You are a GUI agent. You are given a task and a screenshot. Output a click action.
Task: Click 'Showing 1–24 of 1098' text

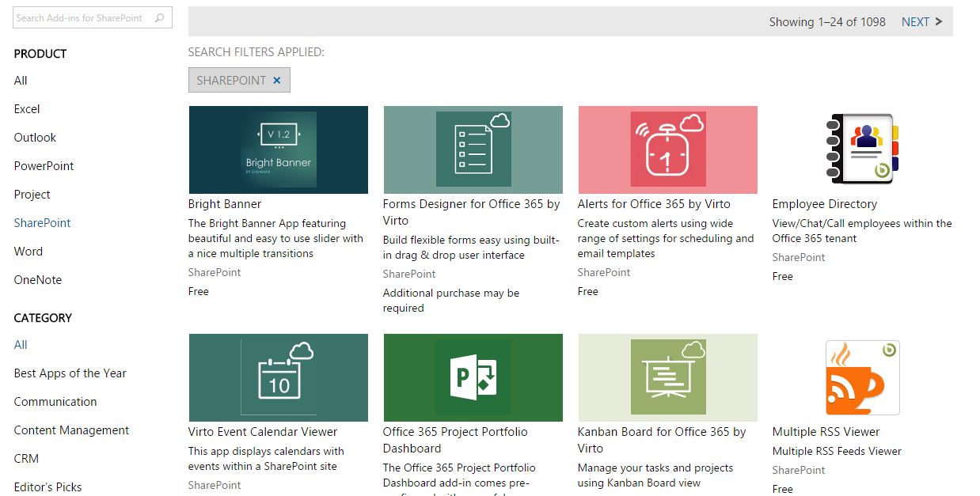click(827, 22)
